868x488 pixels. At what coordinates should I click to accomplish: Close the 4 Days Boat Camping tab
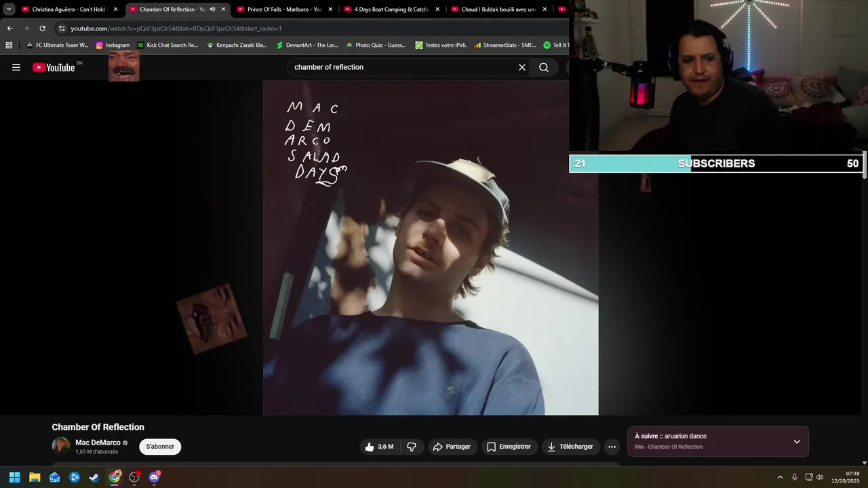[x=437, y=9]
